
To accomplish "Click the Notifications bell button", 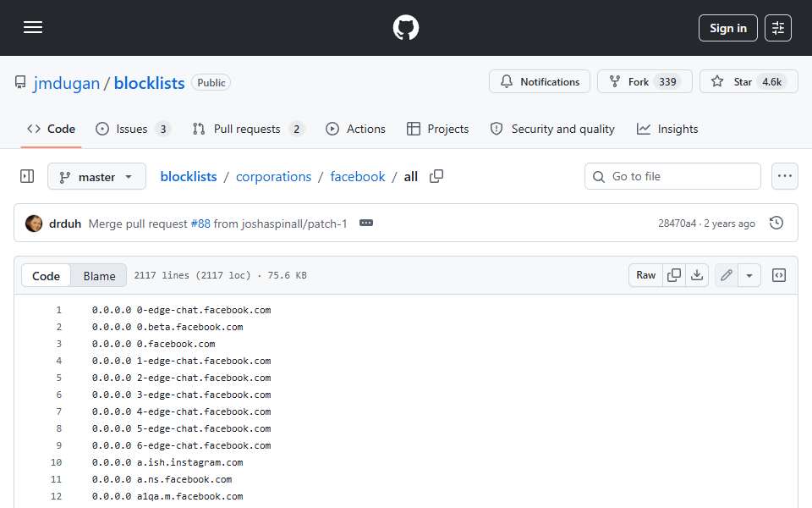I will (x=540, y=81).
